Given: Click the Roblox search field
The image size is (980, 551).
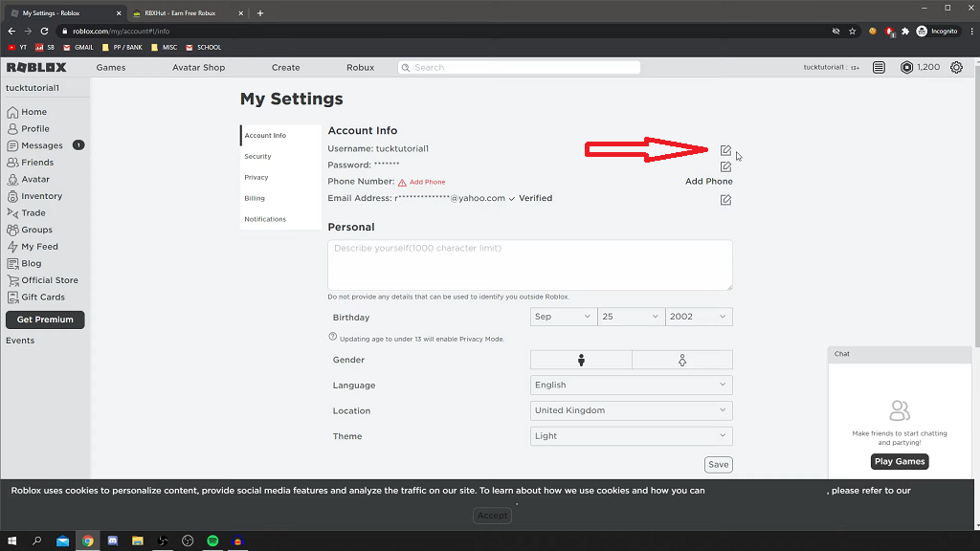Looking at the screenshot, I should pyautogui.click(x=519, y=68).
